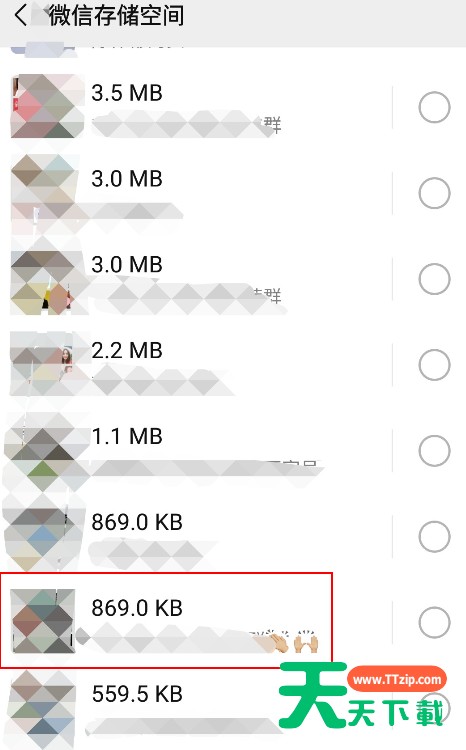
Task: Tap the back arrow beside 微信存储空间
Action: click(20, 15)
